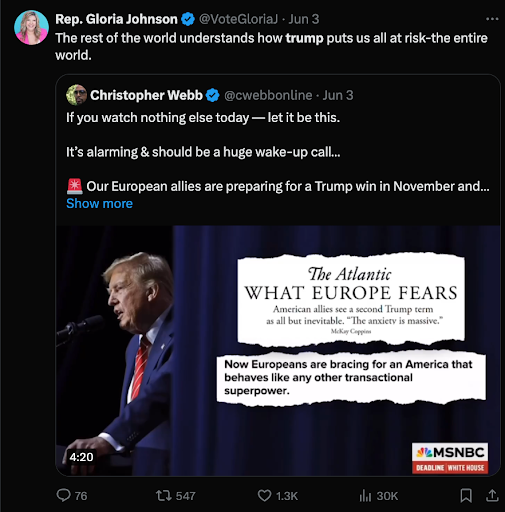Click Christopher Webb's small avatar
This screenshot has width=505, height=512.
[76, 95]
